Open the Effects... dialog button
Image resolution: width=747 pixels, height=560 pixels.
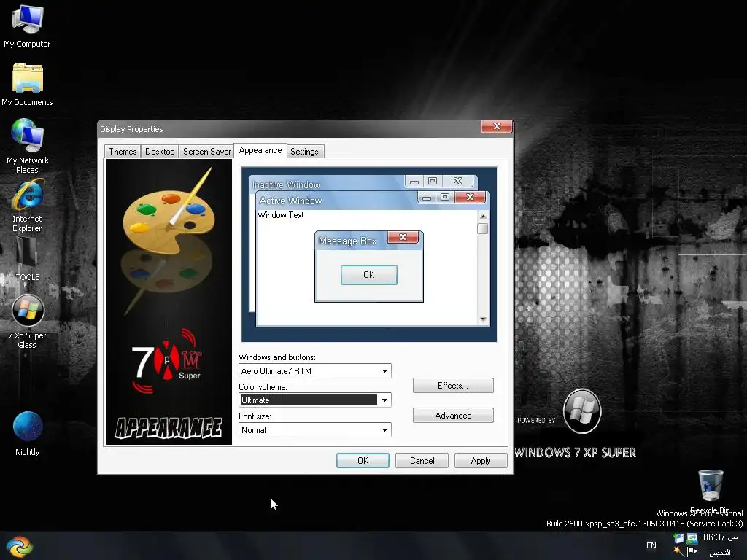point(453,386)
